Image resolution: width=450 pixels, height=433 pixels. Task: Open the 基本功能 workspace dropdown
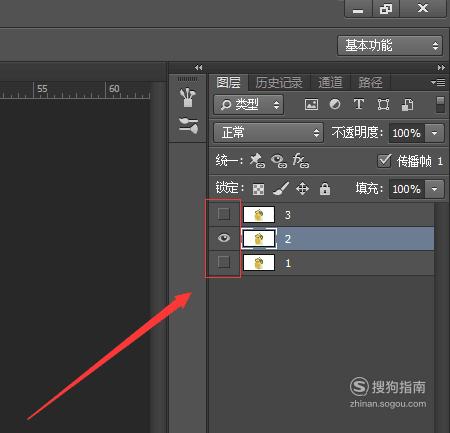click(390, 45)
